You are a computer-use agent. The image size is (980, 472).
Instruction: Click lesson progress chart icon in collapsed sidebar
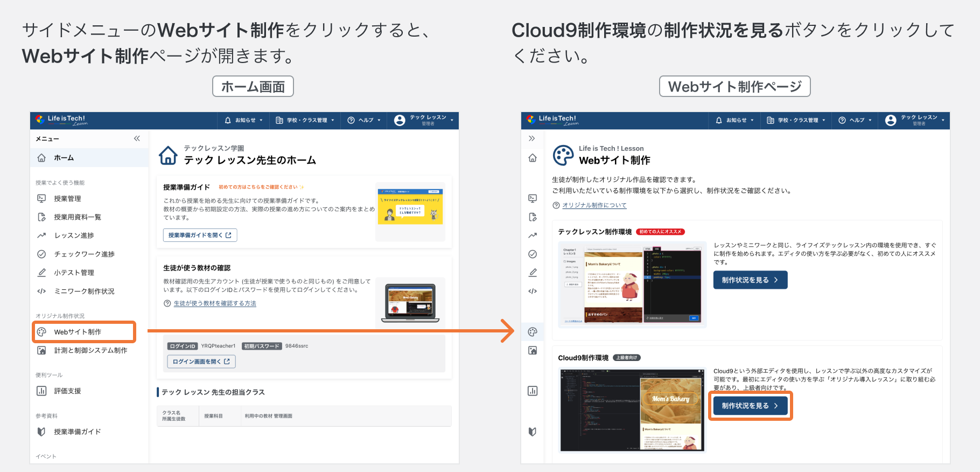click(x=533, y=235)
